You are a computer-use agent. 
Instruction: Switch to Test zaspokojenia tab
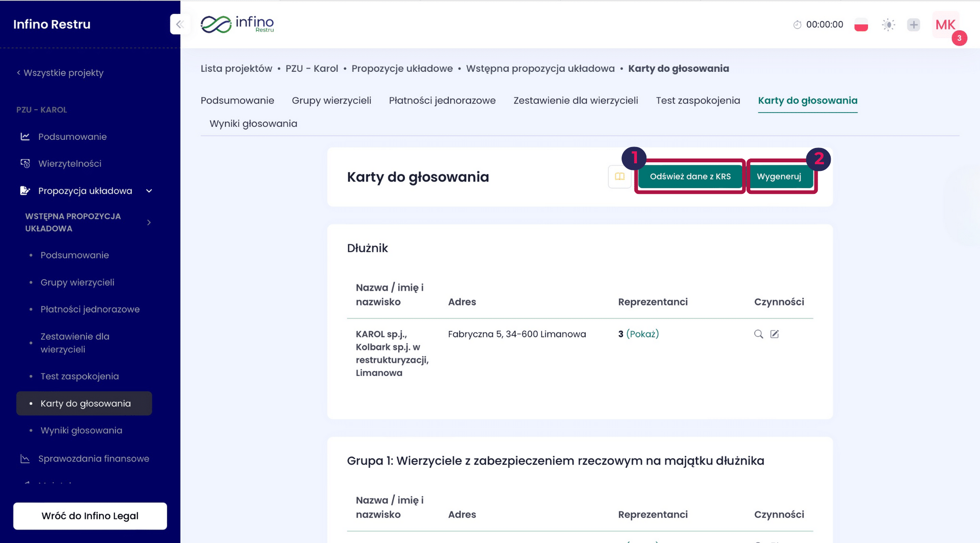[698, 101]
